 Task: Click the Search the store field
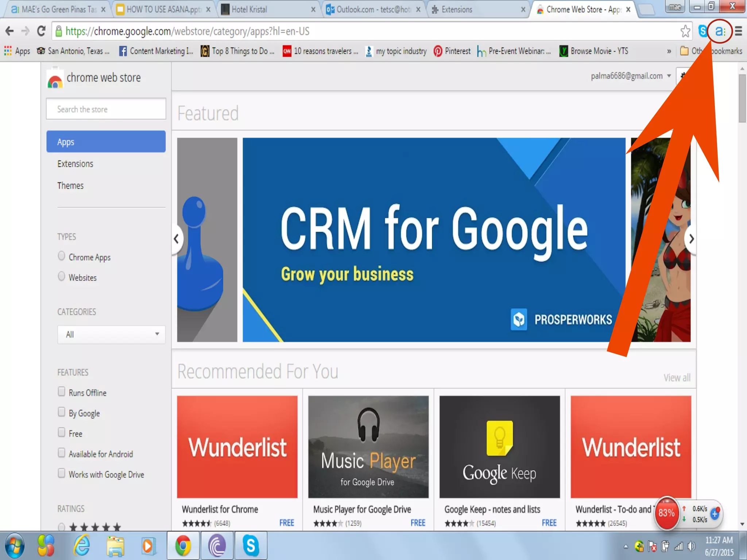click(x=106, y=109)
